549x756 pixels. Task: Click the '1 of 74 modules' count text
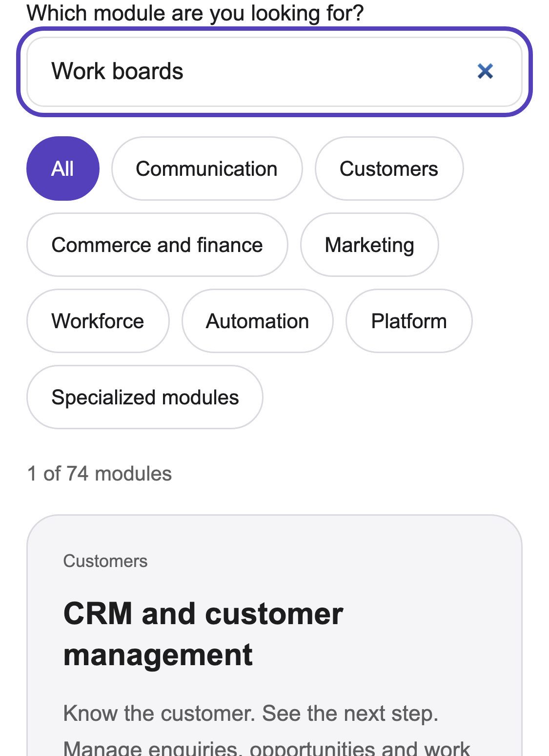click(100, 473)
